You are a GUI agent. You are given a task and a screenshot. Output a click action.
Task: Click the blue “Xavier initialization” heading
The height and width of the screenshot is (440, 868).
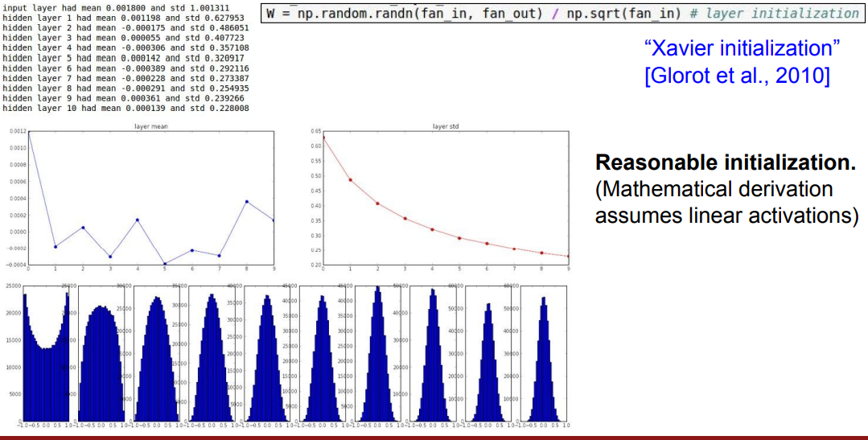click(743, 48)
